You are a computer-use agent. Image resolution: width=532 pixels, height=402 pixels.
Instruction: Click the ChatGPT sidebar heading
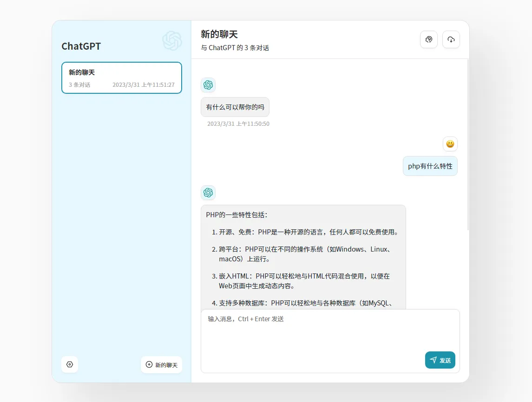coord(81,46)
